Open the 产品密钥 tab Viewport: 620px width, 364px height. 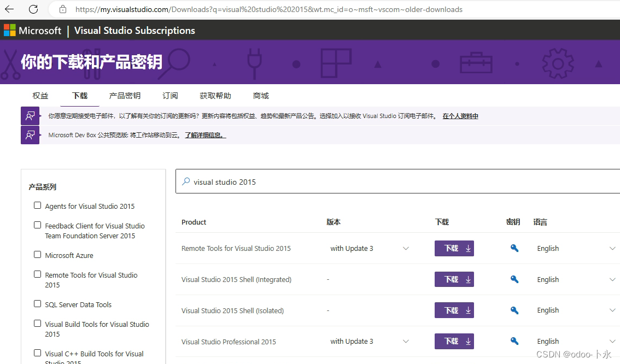click(125, 96)
